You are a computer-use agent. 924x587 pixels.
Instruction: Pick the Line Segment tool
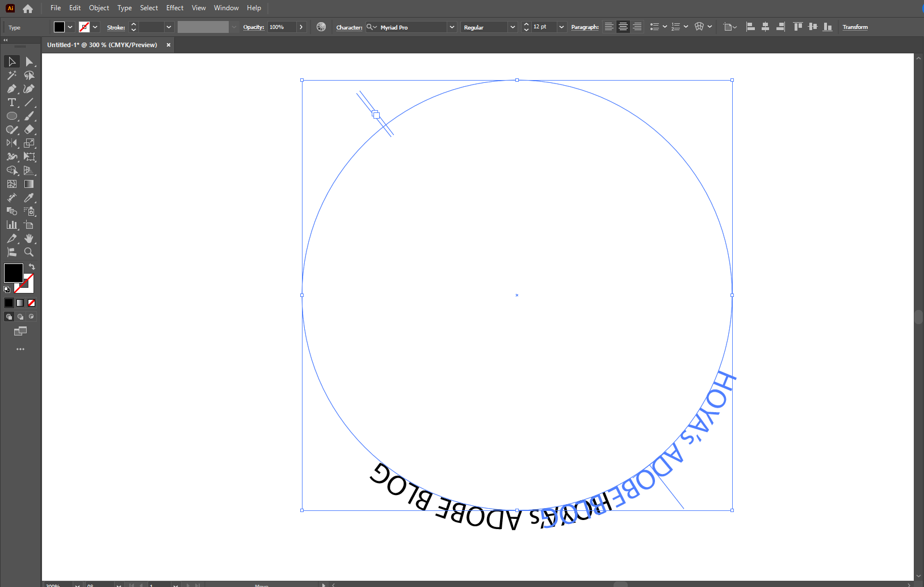pos(29,102)
